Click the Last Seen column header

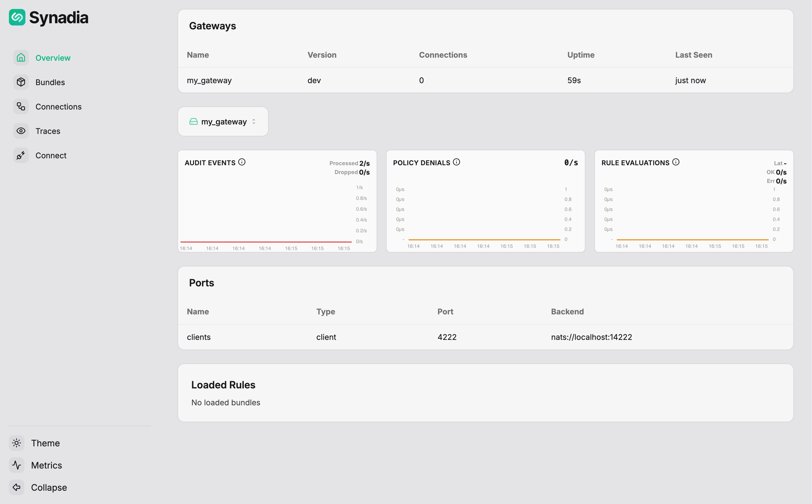(694, 55)
